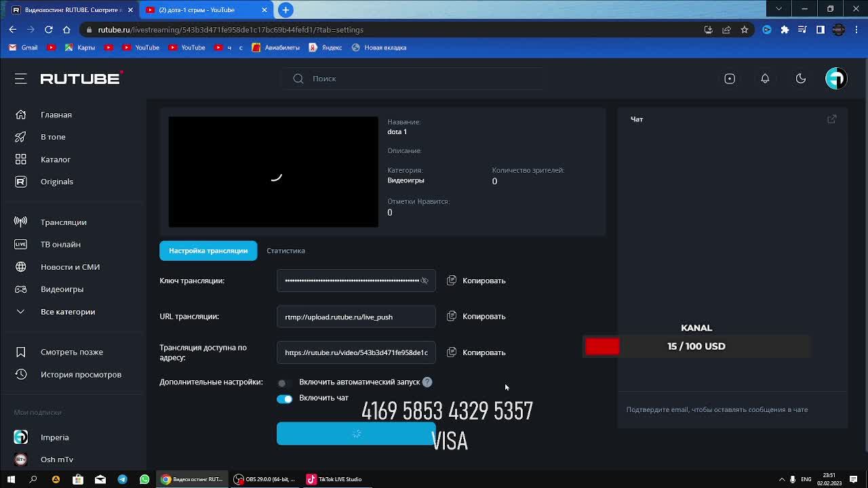The height and width of the screenshot is (488, 868).
Task: Open the Авиабилеты bookmark
Action: pyautogui.click(x=275, y=47)
